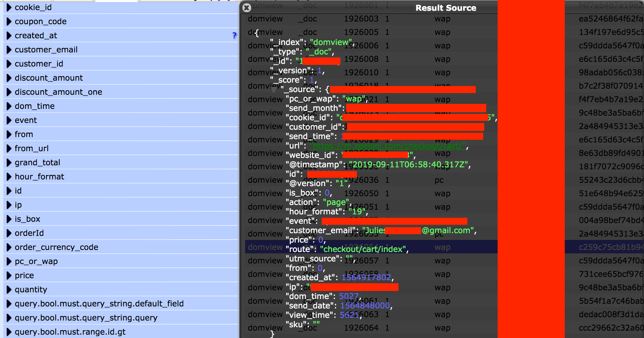
Task: Click the result row with ID 1926003
Action: pyautogui.click(x=361, y=19)
